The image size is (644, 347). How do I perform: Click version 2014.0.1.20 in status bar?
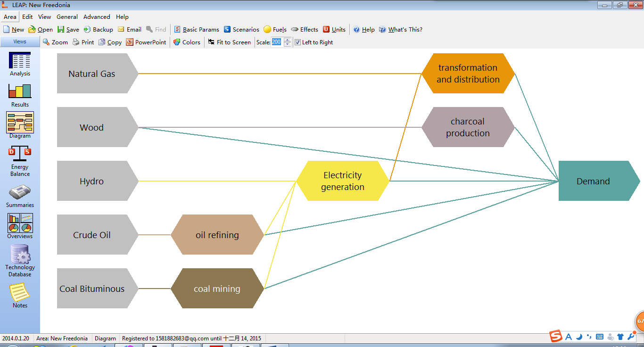pos(16,338)
